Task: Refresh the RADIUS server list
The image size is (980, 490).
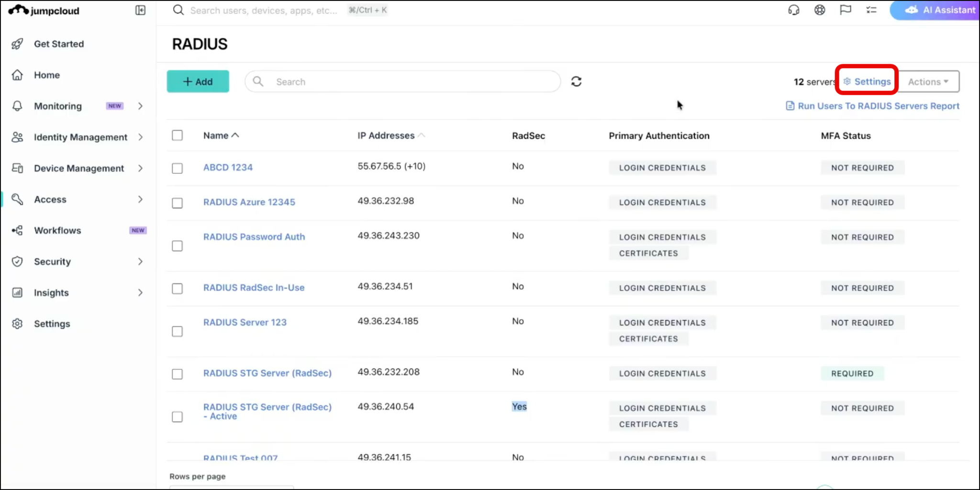Action: click(576, 81)
